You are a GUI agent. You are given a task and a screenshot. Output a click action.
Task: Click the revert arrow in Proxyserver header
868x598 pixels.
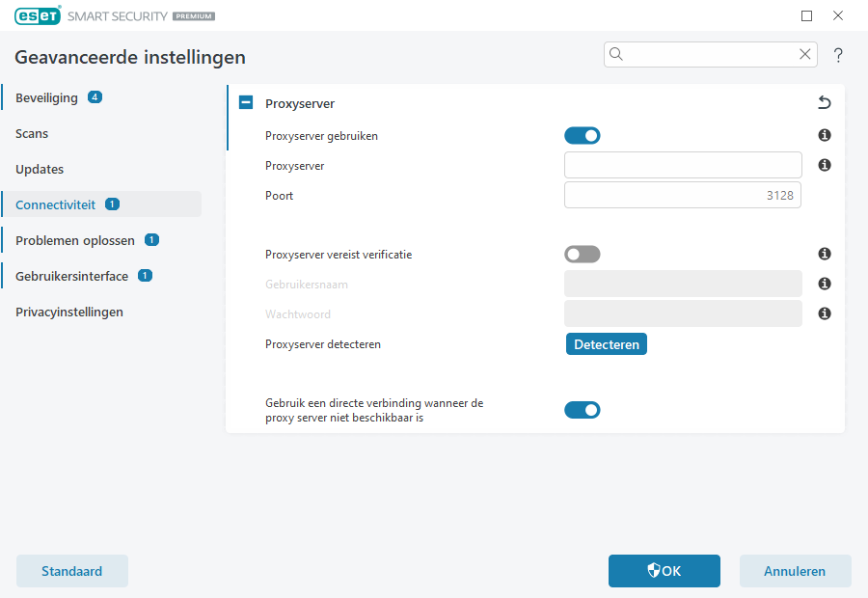pos(824,103)
